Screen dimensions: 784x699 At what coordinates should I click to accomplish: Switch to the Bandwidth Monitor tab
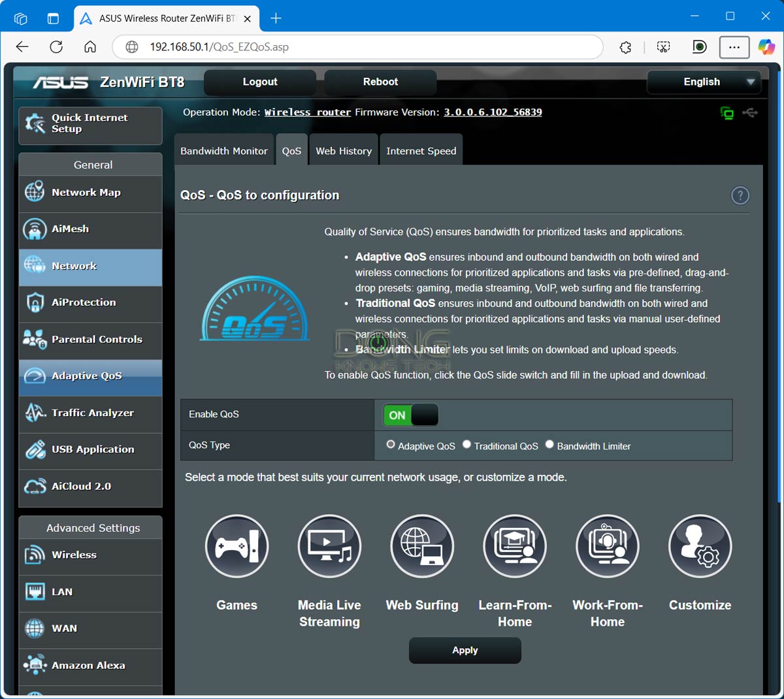pos(224,151)
